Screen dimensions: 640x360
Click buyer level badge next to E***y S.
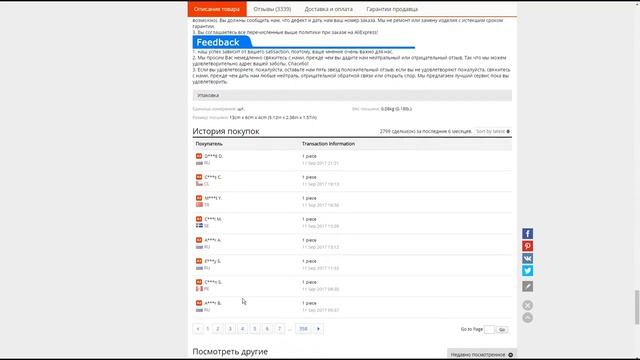(199, 261)
